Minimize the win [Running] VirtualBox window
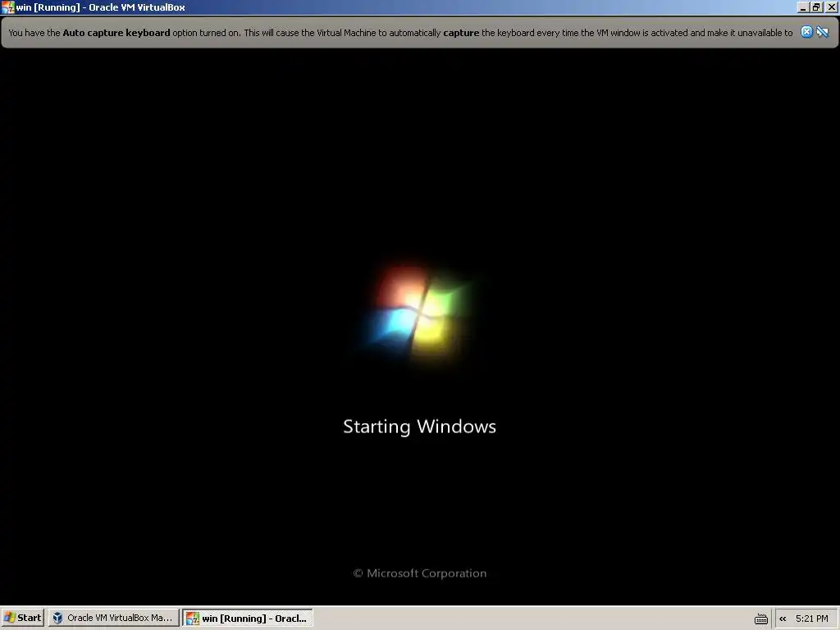Screen dimensions: 840x630 (x=802, y=7)
